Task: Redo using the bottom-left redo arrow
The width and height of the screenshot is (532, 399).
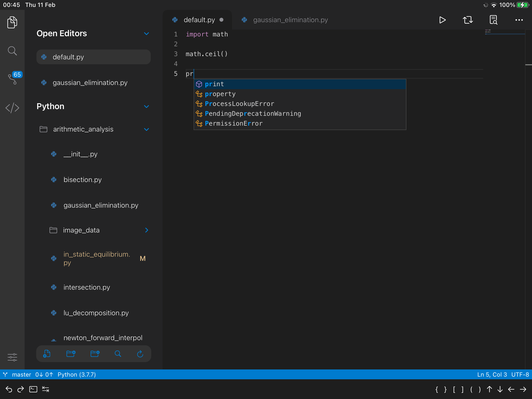Action: pyautogui.click(x=21, y=389)
